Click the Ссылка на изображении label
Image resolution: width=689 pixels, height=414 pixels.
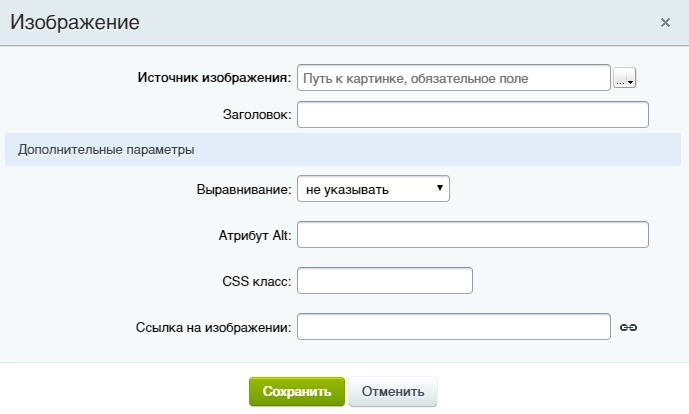(212, 327)
